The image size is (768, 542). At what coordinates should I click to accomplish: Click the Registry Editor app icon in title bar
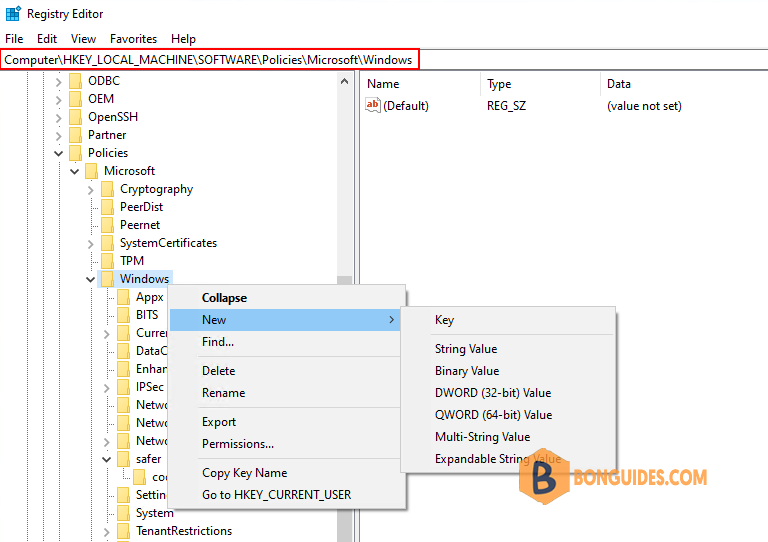(13, 14)
